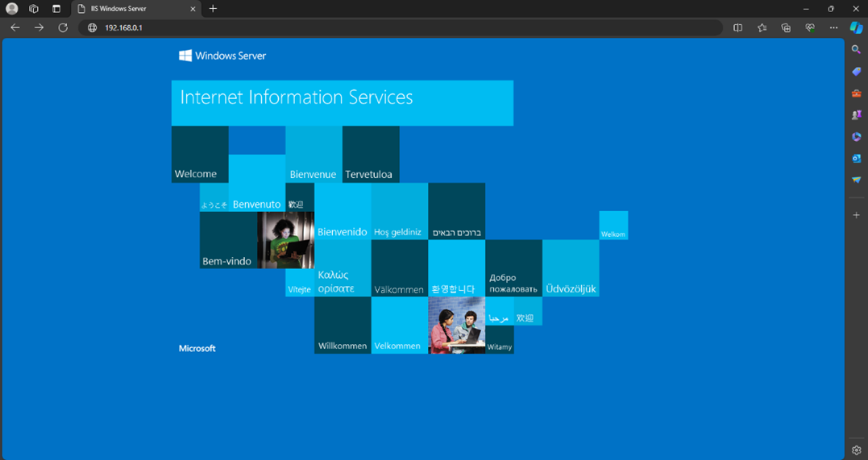Viewport: 868px width, 460px height.
Task: Click the Üdvözöljük tile
Action: (571, 268)
